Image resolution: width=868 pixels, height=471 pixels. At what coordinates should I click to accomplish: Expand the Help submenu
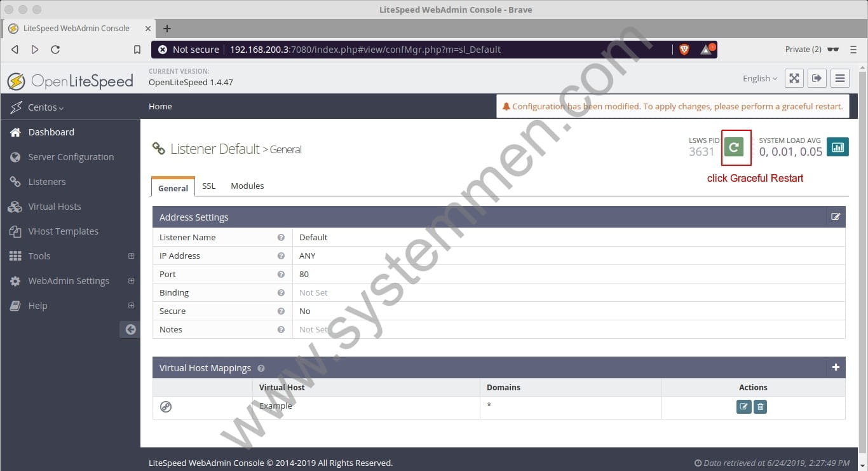coord(131,305)
